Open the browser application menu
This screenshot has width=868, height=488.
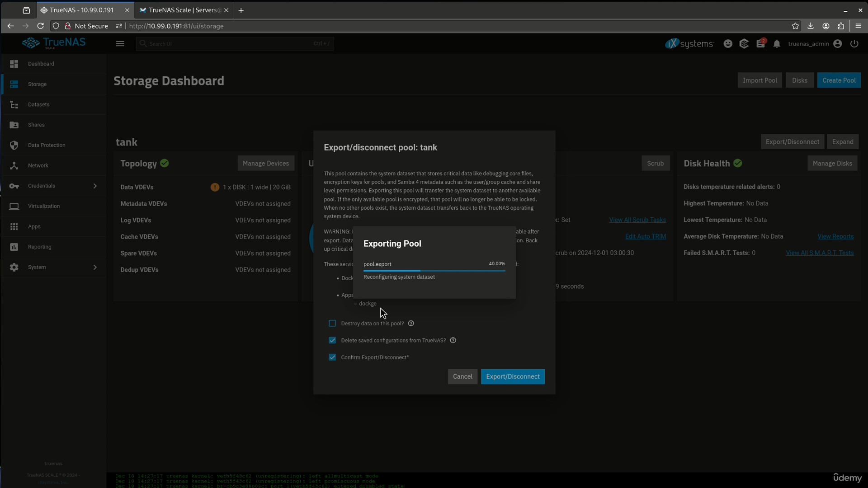point(858,26)
